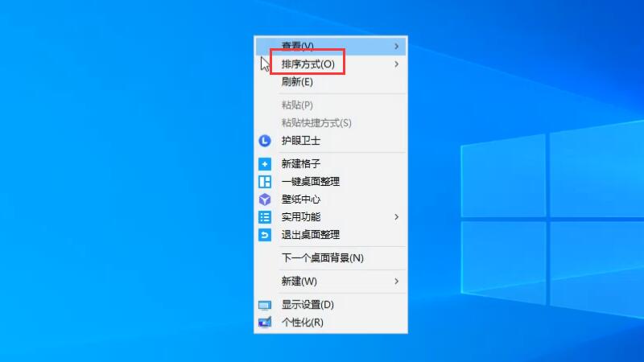
Task: Click the 退出桌面整理 exit icon
Action: click(265, 235)
